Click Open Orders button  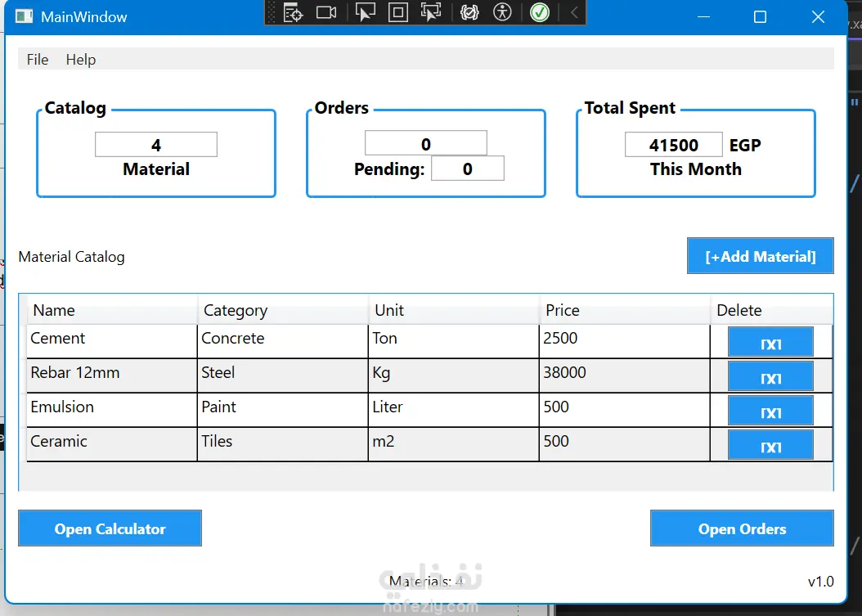(x=742, y=528)
